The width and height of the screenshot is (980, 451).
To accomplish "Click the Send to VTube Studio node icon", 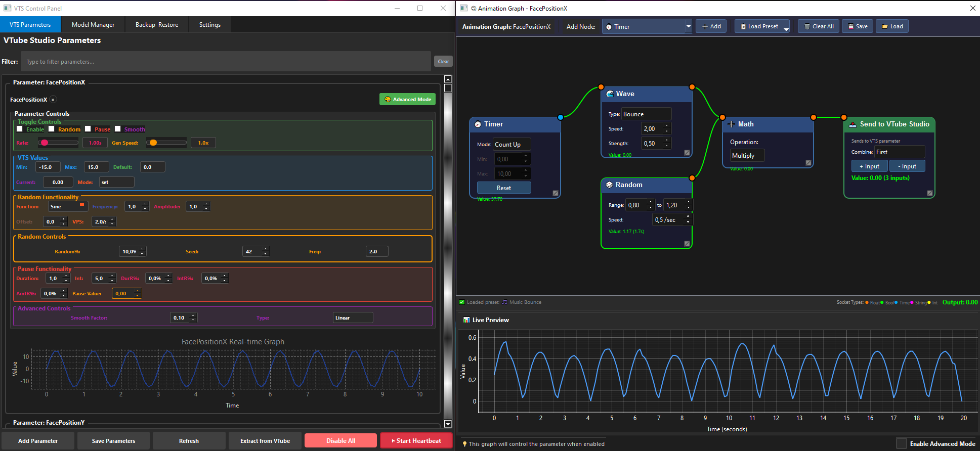I will [x=853, y=124].
